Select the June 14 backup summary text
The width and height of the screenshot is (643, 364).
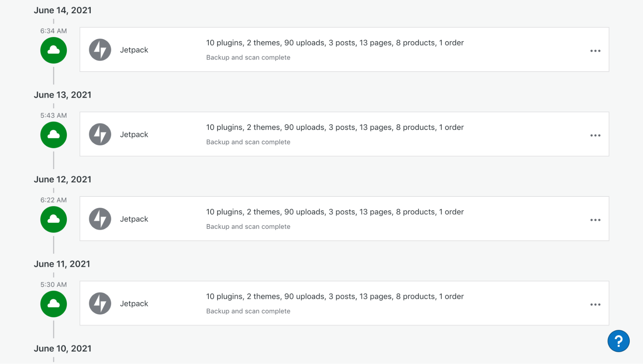click(x=335, y=43)
